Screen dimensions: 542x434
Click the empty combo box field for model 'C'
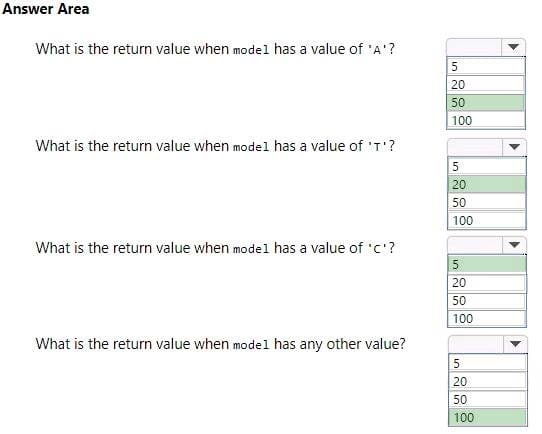[475, 245]
